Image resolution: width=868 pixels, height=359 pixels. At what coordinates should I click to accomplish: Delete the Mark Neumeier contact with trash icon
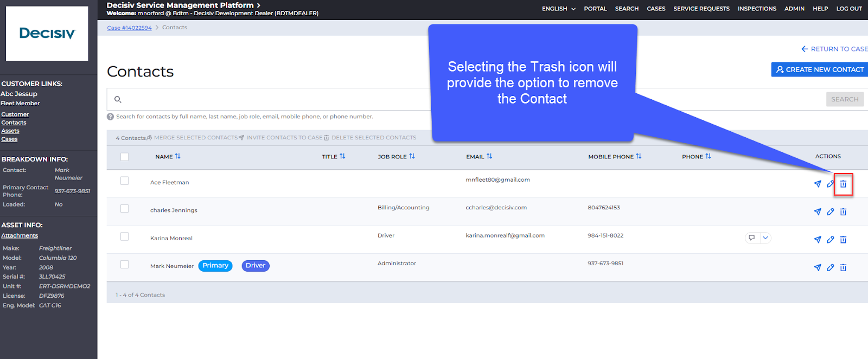843,267
